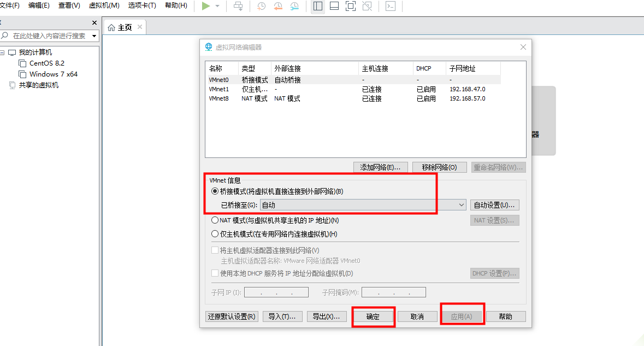The image size is (644, 346).
Task: Click the green power-on play icon
Action: click(x=206, y=6)
